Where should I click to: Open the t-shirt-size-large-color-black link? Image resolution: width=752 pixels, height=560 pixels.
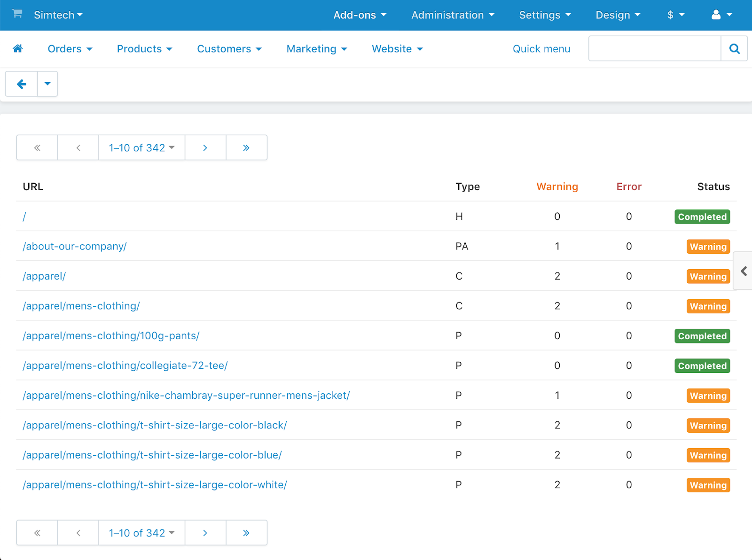(155, 425)
